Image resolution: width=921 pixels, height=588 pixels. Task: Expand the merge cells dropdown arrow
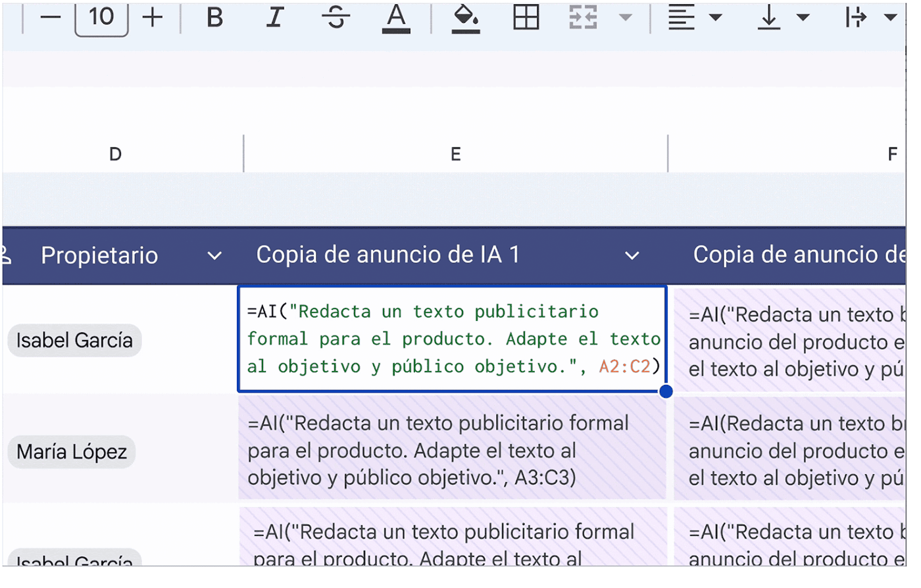point(626,18)
